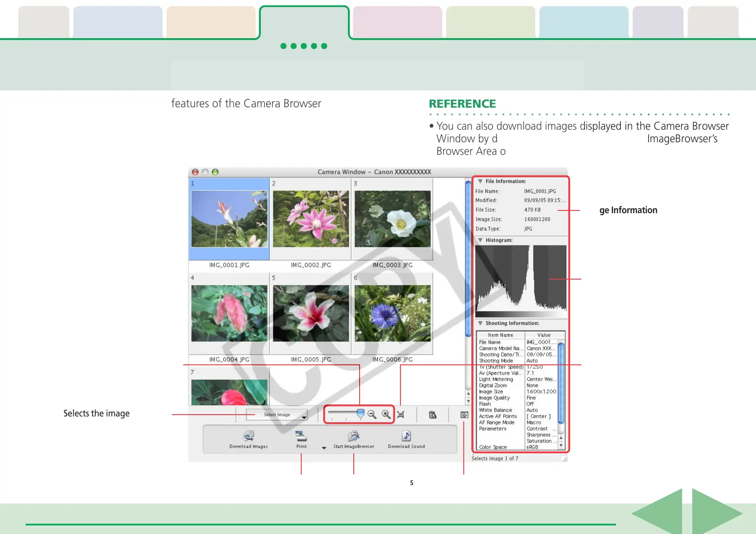Launch Start ImageBrowser
The height and width of the screenshot is (534, 756).
coord(354,436)
